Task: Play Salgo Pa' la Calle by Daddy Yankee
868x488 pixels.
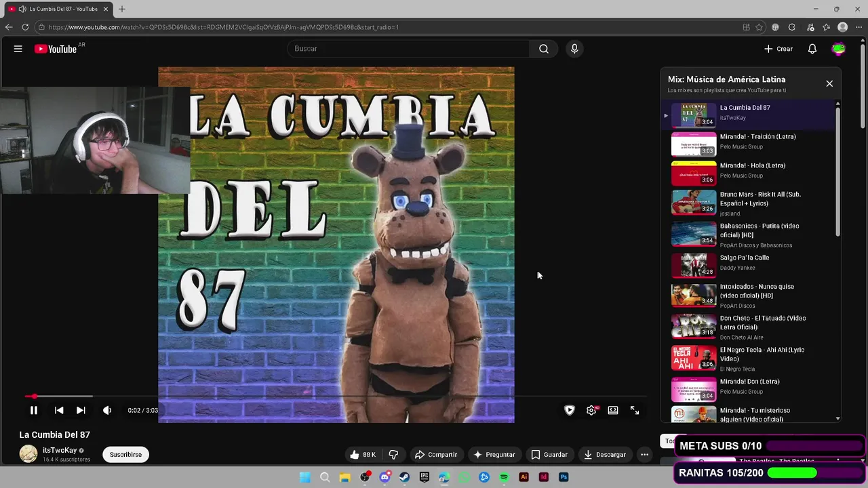Action: [x=749, y=265]
